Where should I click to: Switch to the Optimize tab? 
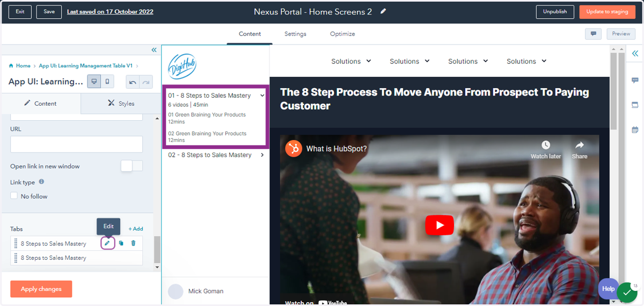pyautogui.click(x=342, y=34)
